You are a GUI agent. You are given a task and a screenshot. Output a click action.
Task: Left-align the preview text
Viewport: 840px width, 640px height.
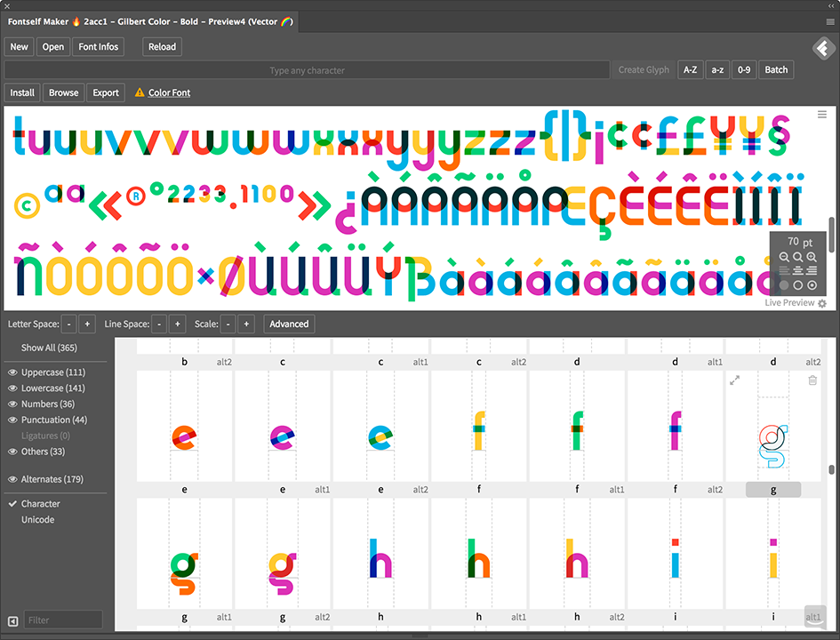[x=783, y=270]
